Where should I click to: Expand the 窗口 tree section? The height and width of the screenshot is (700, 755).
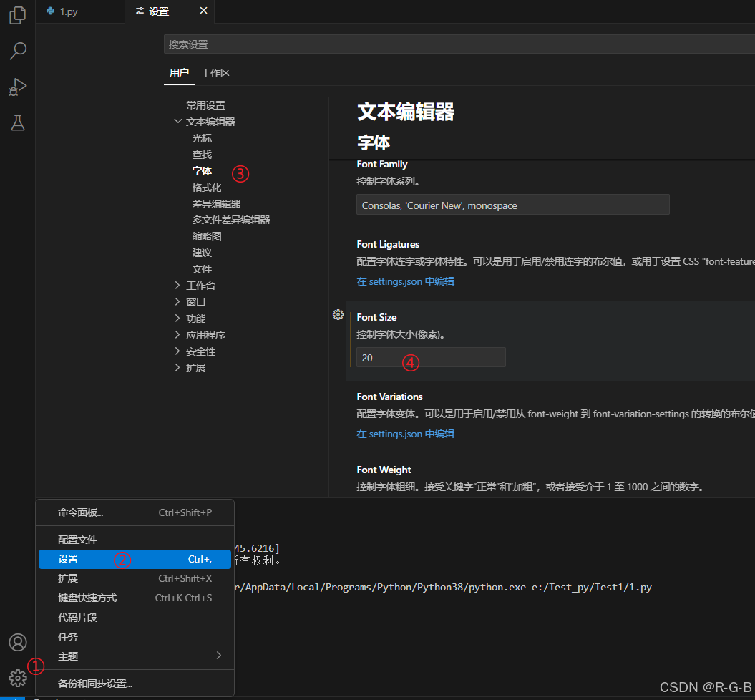click(177, 302)
